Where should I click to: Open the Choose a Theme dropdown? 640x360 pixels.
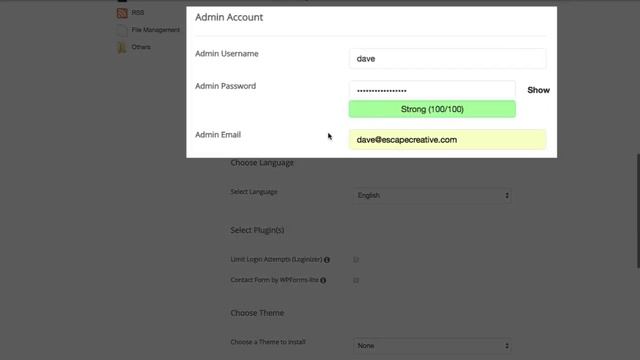coord(432,346)
